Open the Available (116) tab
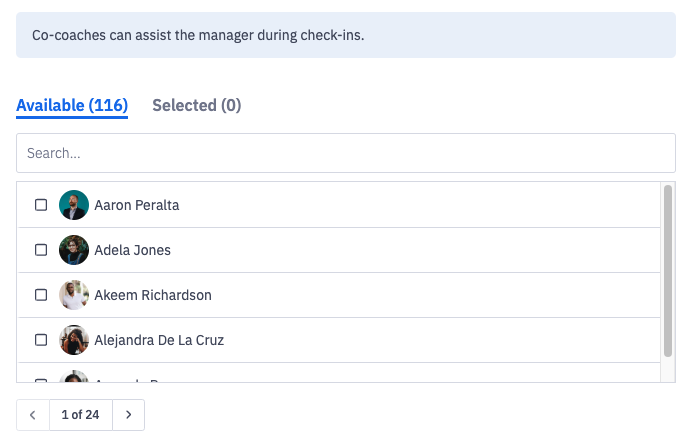The width and height of the screenshot is (691, 442). (72, 105)
